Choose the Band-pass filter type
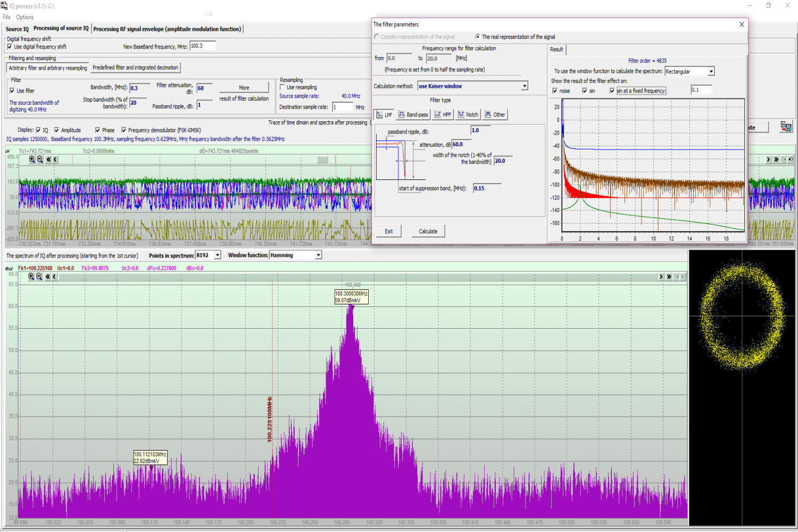Image resolution: width=798 pixels, height=532 pixels. tap(413, 114)
